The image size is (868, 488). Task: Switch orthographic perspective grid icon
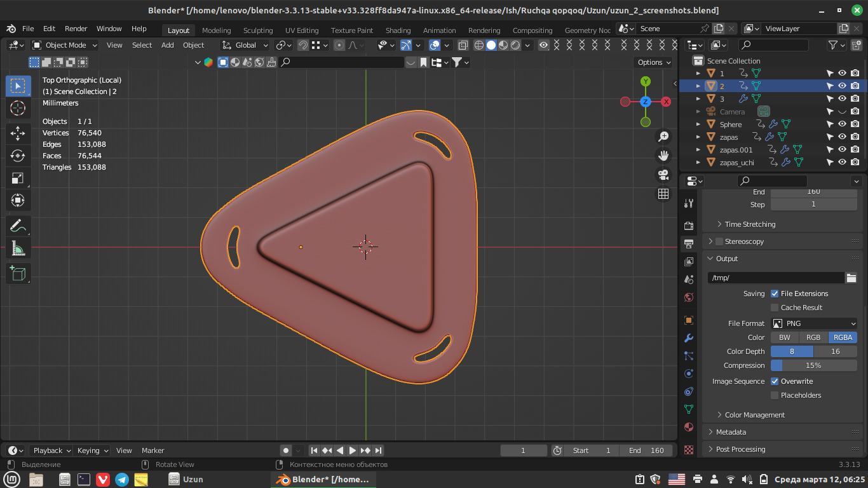click(664, 194)
